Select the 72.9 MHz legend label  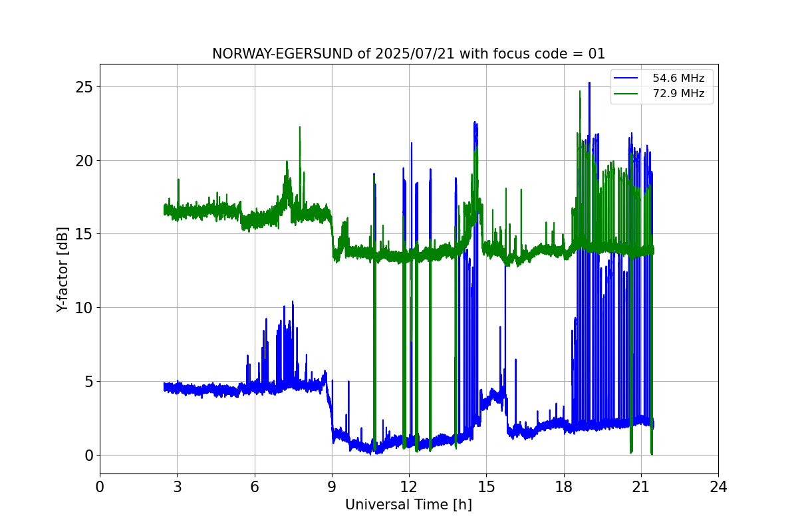coord(678,94)
